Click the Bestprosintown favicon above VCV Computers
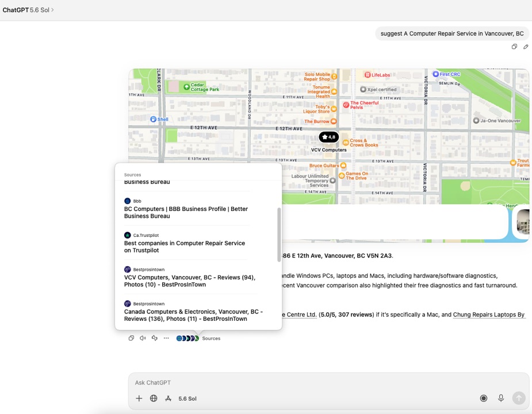Viewport: 532px width, 414px height. point(128,270)
